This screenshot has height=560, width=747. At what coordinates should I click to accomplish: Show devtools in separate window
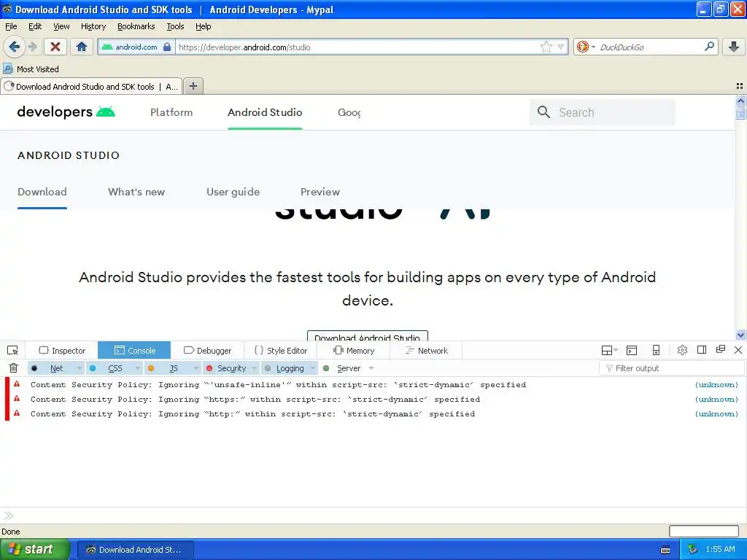click(x=720, y=349)
